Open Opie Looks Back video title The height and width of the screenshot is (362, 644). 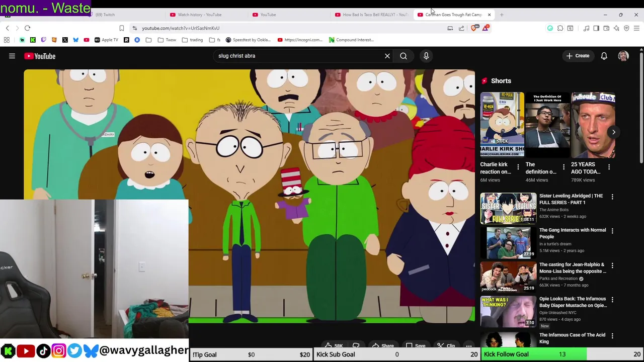tap(573, 302)
